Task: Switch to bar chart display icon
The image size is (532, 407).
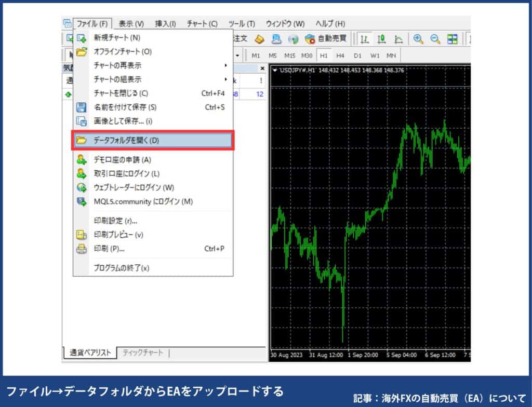Action: (365, 39)
